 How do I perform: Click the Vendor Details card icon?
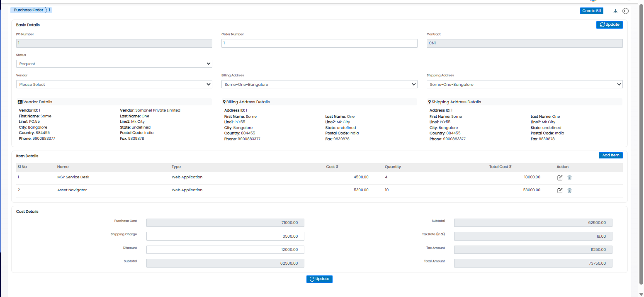tap(20, 102)
